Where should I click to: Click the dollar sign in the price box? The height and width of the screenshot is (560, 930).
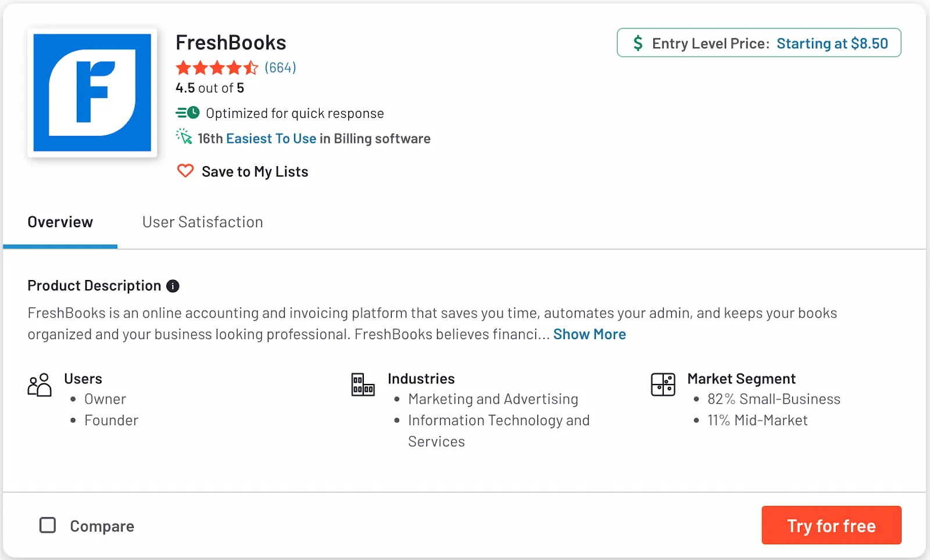pos(638,42)
